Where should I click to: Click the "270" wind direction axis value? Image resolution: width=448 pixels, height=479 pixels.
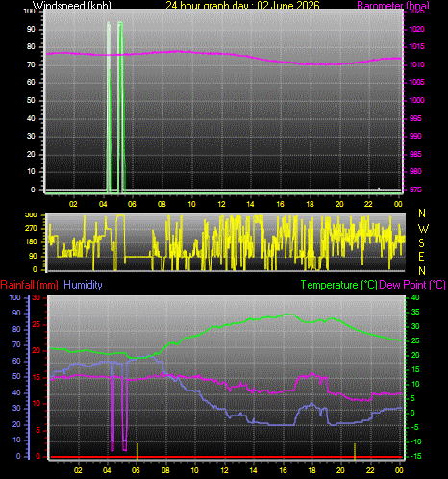[x=31, y=229]
